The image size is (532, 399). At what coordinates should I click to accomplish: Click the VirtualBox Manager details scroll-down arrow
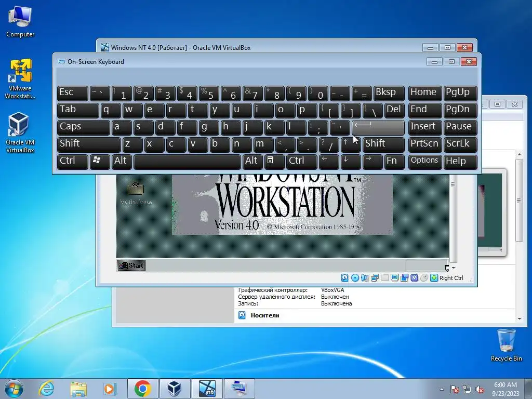[520, 319]
